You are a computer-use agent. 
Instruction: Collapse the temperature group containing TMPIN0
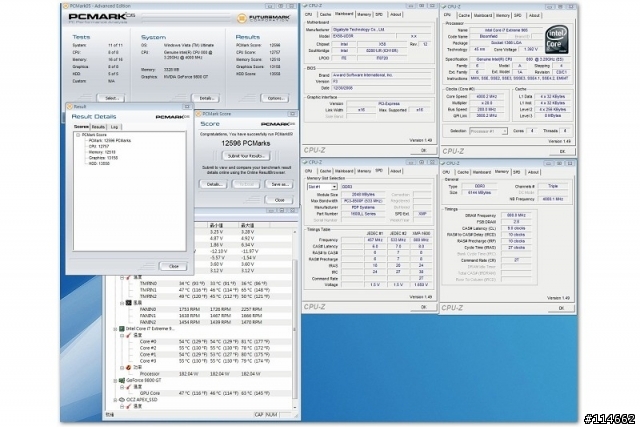point(122,278)
